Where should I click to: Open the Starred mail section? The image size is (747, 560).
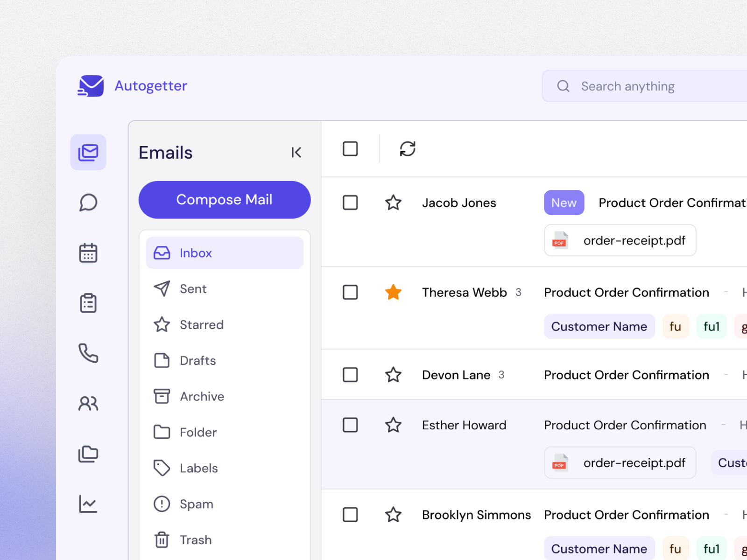click(x=201, y=324)
